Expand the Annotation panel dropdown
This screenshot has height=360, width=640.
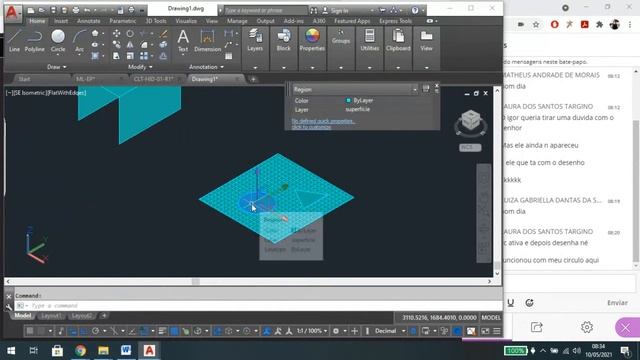(x=206, y=67)
